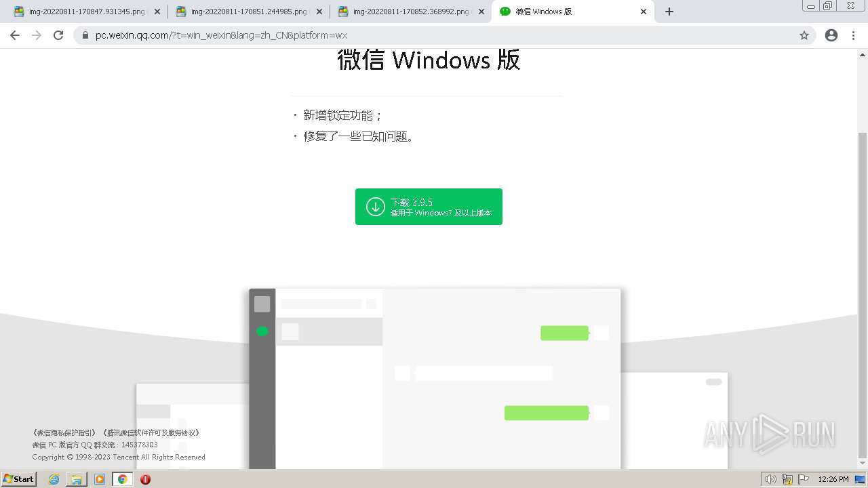Download WeChat 3.9.5 for Windows
The height and width of the screenshot is (488, 868).
click(429, 207)
